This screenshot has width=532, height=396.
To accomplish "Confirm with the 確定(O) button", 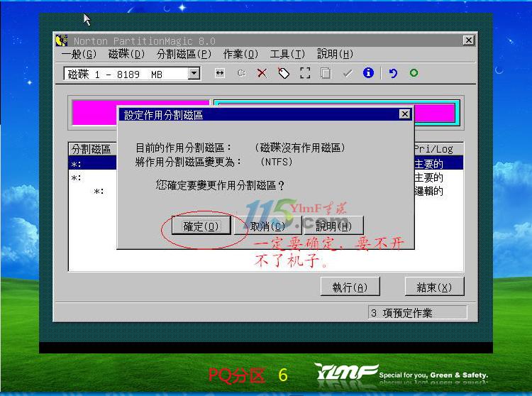I will tap(201, 225).
